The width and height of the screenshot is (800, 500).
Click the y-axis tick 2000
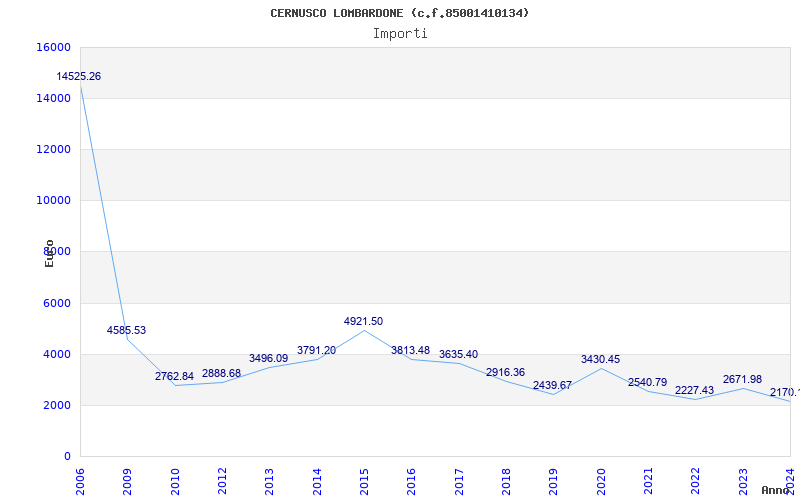[56, 406]
